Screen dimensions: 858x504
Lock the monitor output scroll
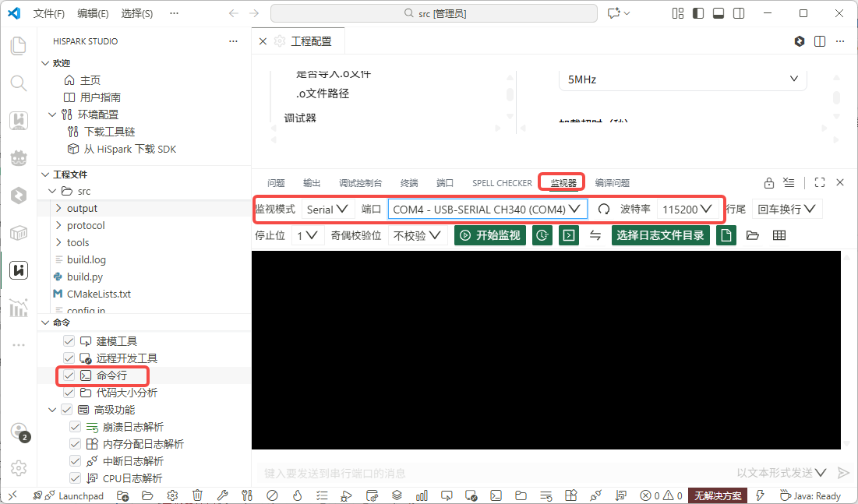769,183
